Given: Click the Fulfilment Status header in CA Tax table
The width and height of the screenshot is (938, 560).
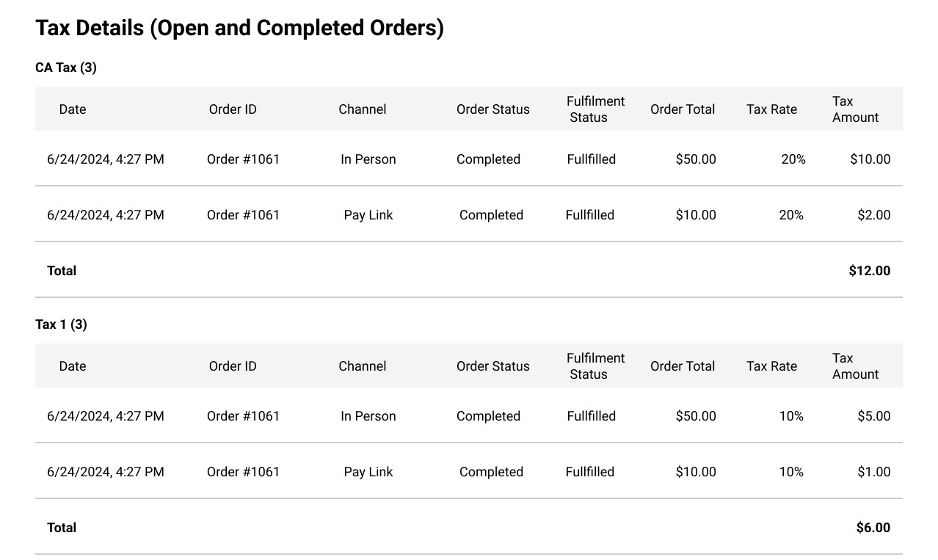Looking at the screenshot, I should pyautogui.click(x=595, y=109).
